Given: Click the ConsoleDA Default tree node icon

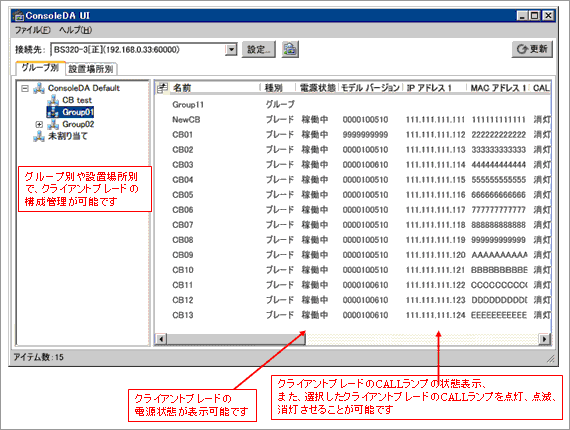Looking at the screenshot, I should pos(39,88).
